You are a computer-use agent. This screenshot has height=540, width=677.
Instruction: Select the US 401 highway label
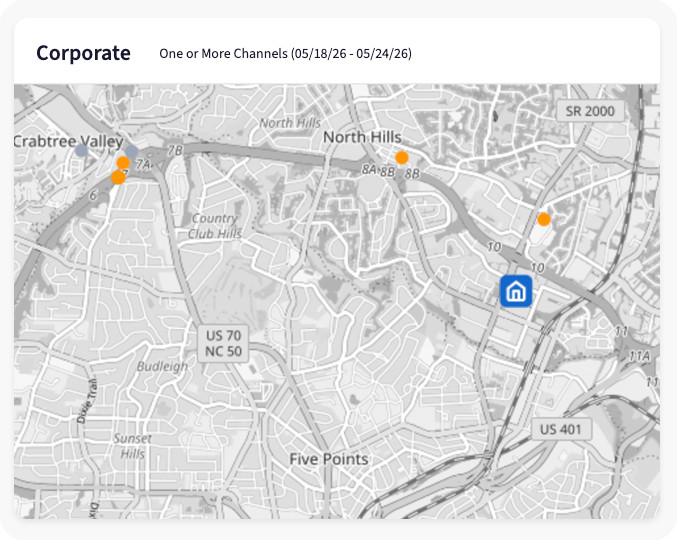click(x=561, y=429)
